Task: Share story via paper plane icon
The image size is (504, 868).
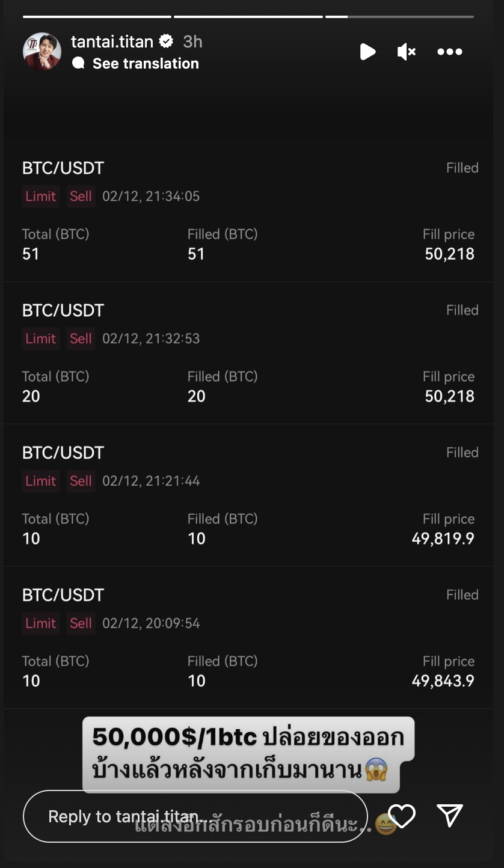Action: coord(450,815)
